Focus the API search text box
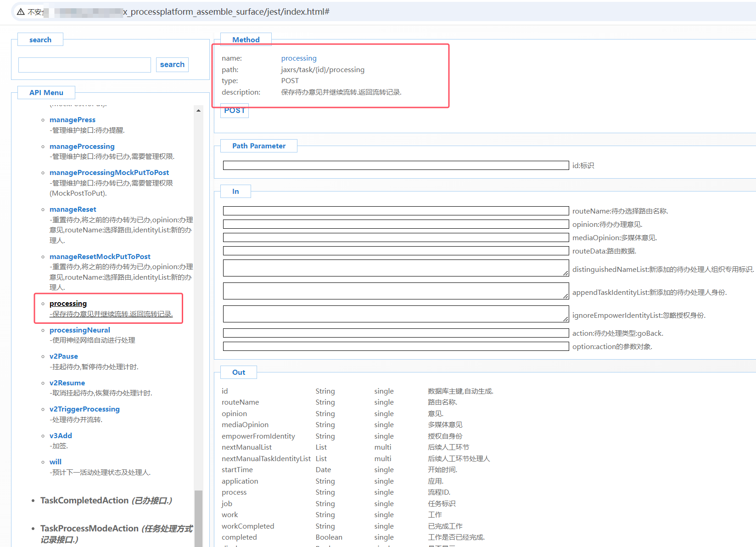Screen dimensions: 756x547 pyautogui.click(x=84, y=65)
